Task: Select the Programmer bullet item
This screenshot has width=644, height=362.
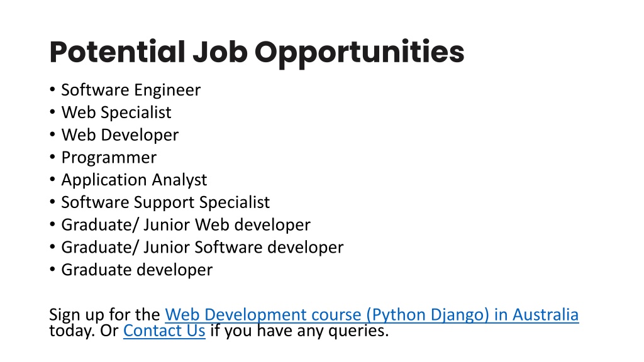Action: click(109, 158)
